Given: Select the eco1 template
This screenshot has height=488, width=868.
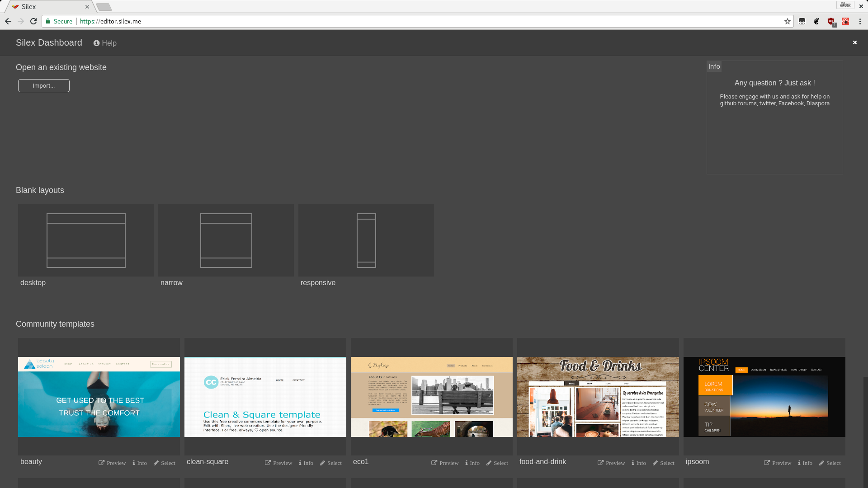Looking at the screenshot, I should (497, 463).
